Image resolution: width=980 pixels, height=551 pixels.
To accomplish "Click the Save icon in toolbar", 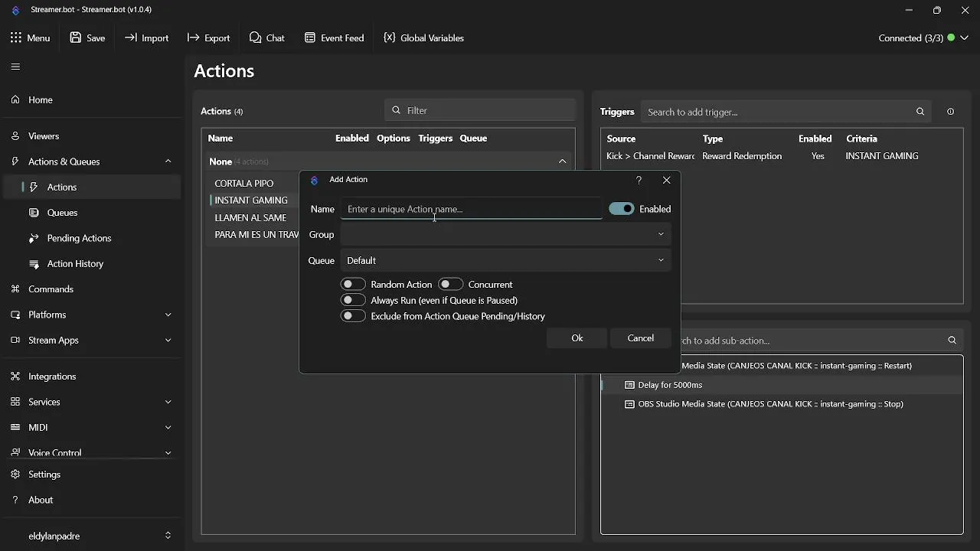I will point(76,37).
